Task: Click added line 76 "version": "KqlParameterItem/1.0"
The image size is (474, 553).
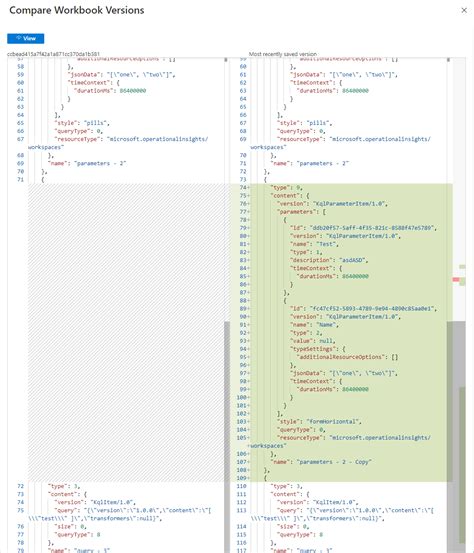Action: pos(332,204)
